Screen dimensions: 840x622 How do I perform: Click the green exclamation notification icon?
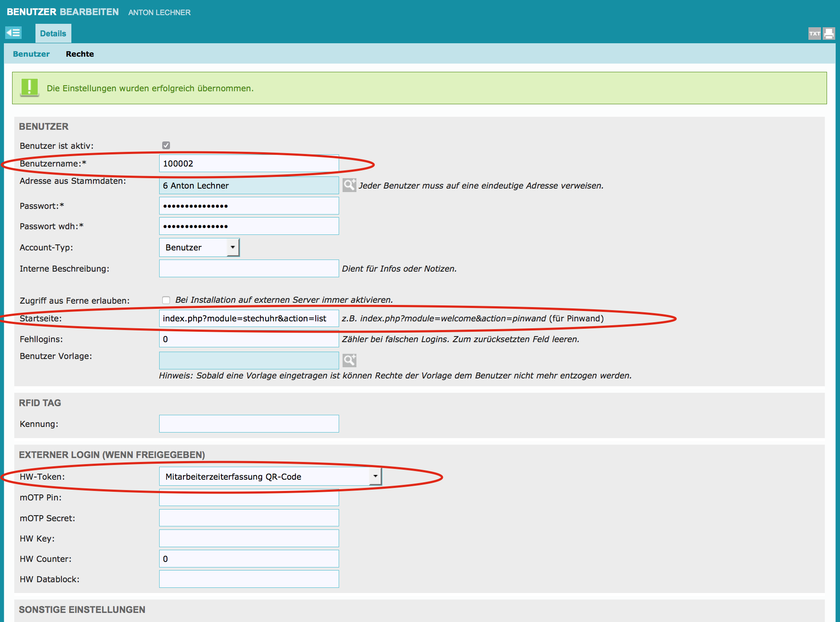(29, 88)
